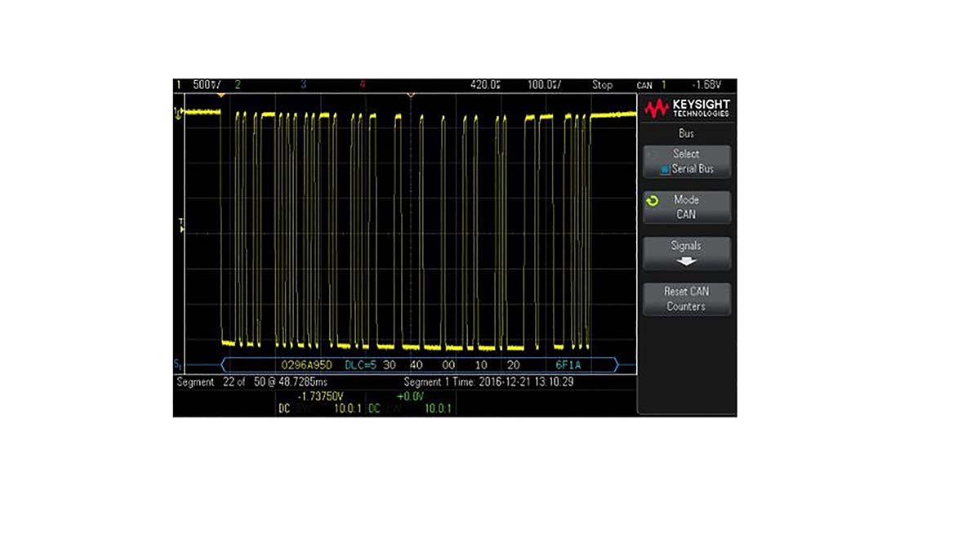Click the Stop acquisition status indicator
980x549 pixels.
pyautogui.click(x=604, y=83)
